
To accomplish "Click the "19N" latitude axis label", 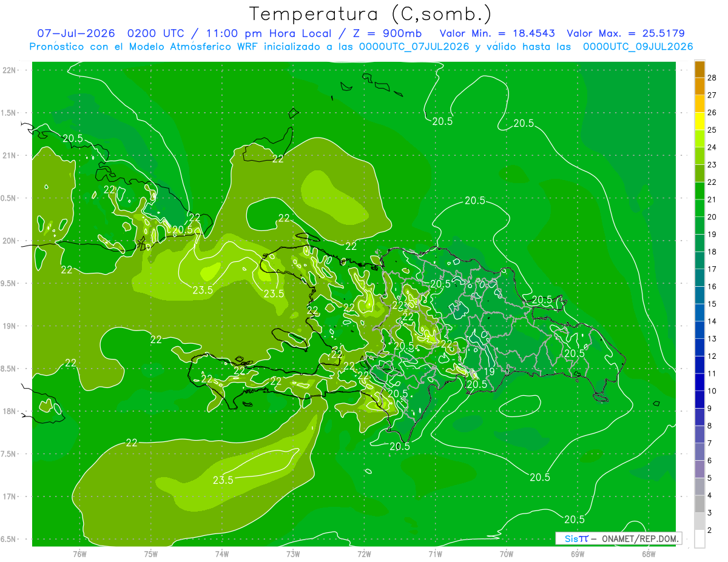I will point(10,326).
